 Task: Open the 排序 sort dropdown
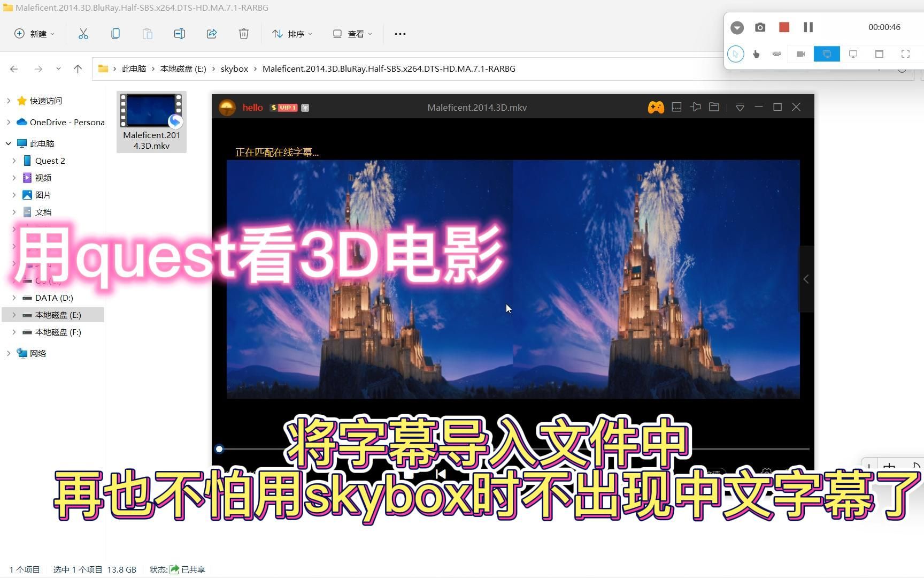292,34
